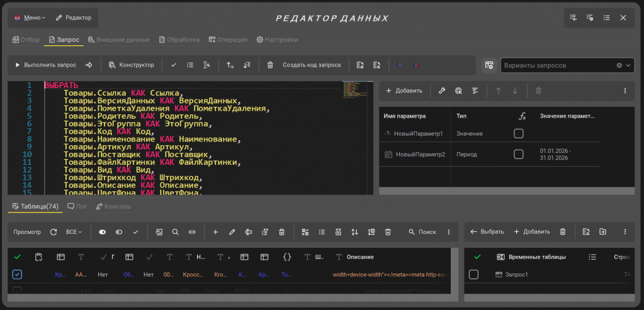This screenshot has width=644, height=310.
Task: Click the Выполнить запрос run button
Action: pos(45,65)
